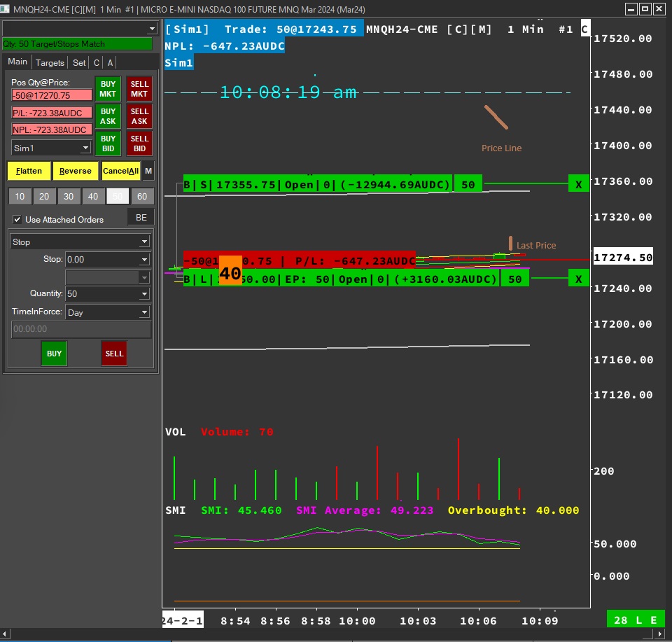
Task: Cancel the lower limit order with X
Action: click(578, 279)
